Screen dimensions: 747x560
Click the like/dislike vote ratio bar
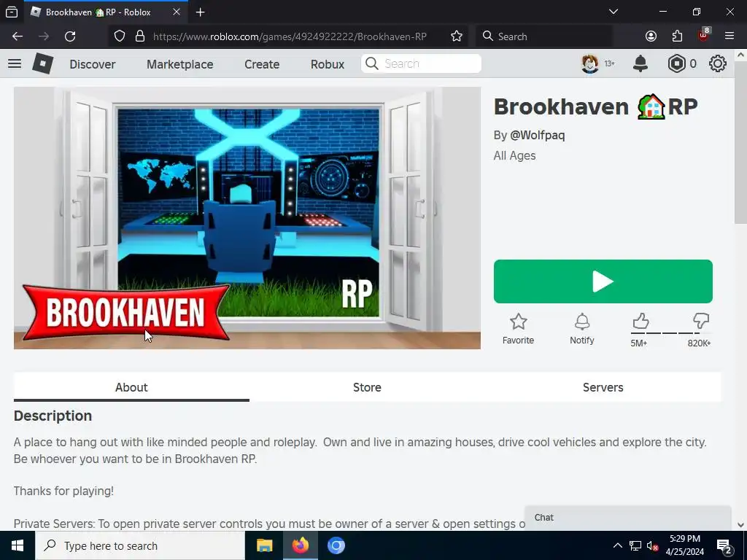pyautogui.click(x=671, y=332)
